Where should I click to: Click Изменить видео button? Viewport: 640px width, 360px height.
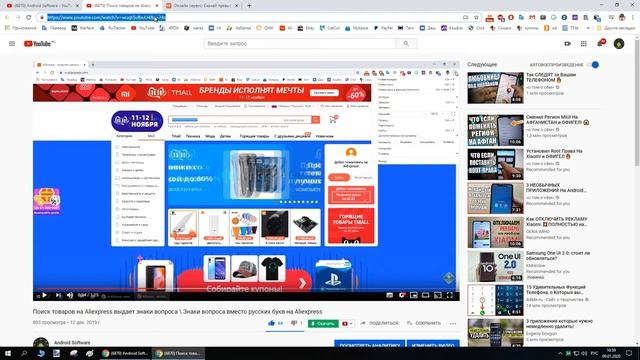coord(433,343)
